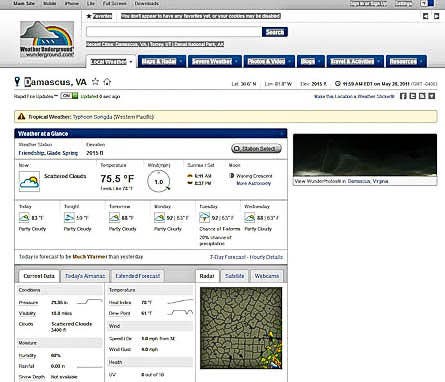Image resolution: width=445 pixels, height=382 pixels.
Task: Open the Downloads link in the top bar
Action: point(147,3)
